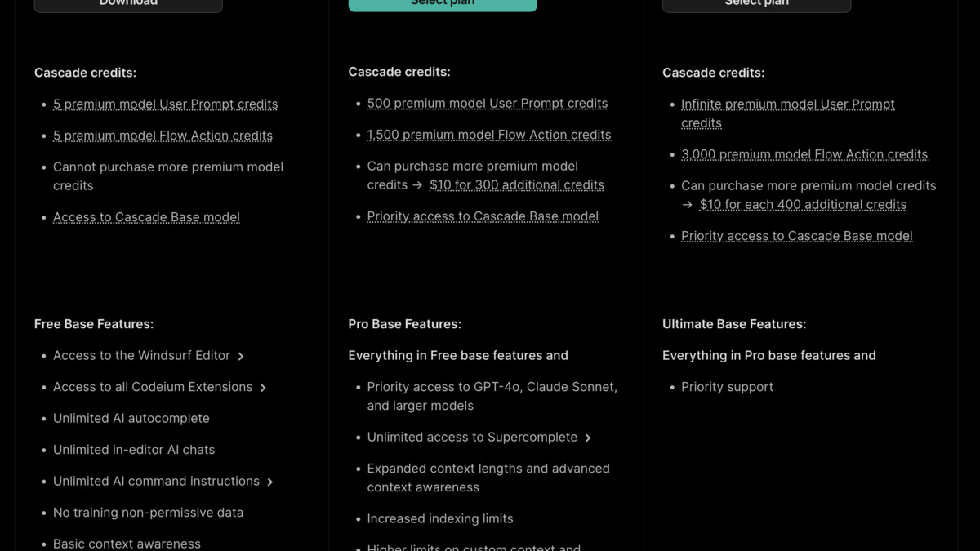Open the Infinite premium model User Prompt credits link
The width and height of the screenshot is (980, 551).
click(787, 104)
